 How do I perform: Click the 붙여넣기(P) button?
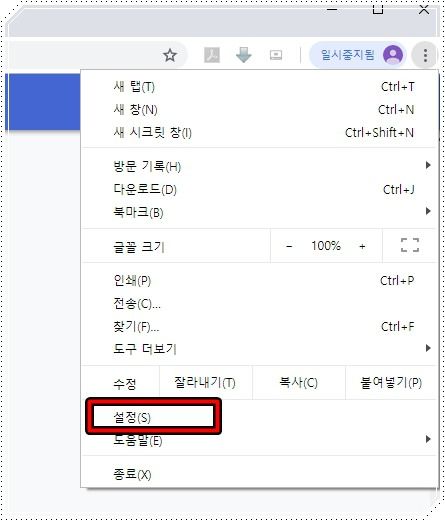[391, 382]
